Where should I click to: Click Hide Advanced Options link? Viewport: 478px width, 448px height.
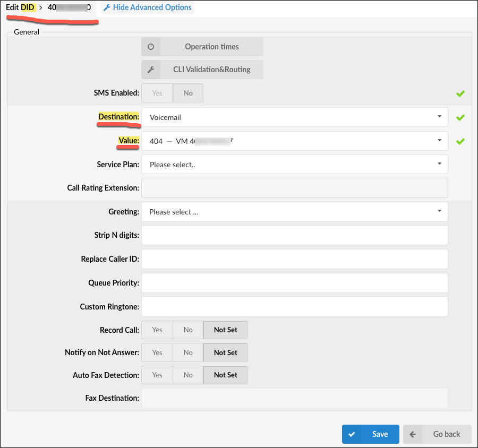point(152,8)
